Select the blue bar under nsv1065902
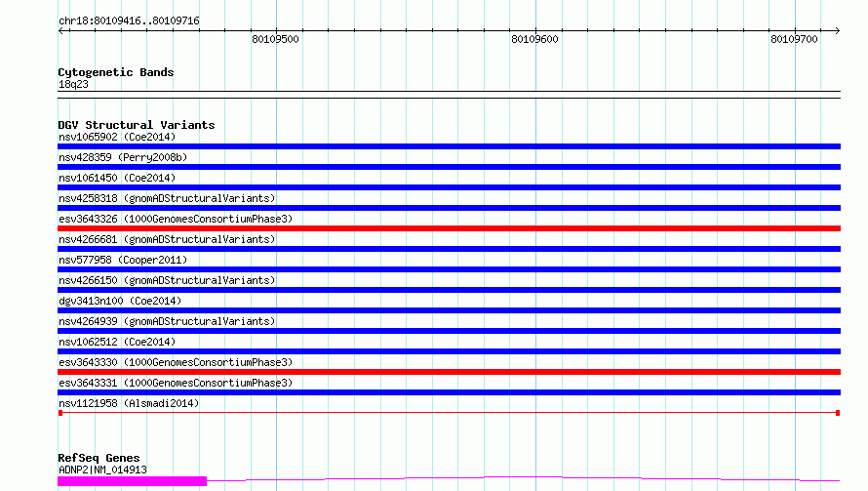 (x=449, y=146)
